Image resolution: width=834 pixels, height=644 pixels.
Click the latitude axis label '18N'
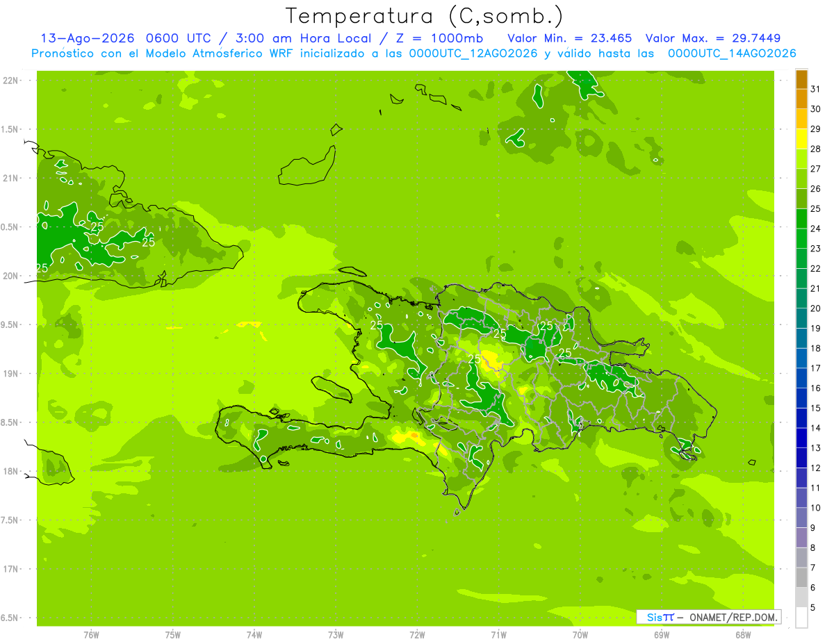[10, 472]
